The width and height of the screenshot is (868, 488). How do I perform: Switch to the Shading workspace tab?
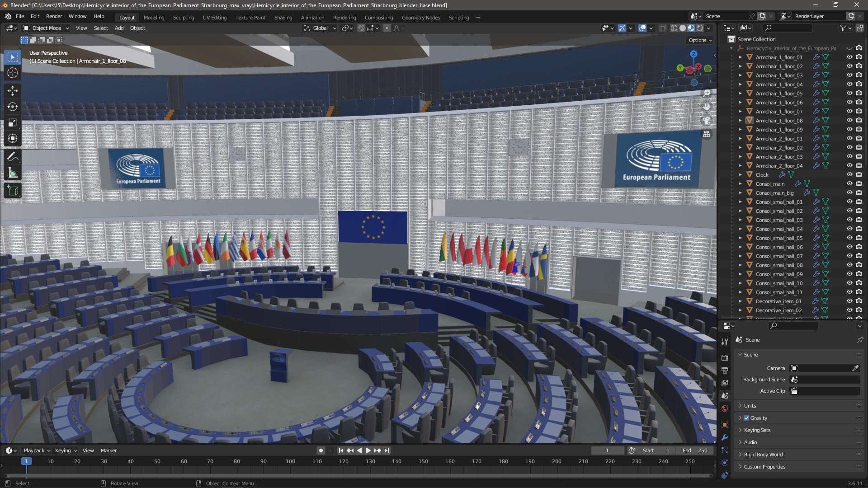(x=283, y=18)
